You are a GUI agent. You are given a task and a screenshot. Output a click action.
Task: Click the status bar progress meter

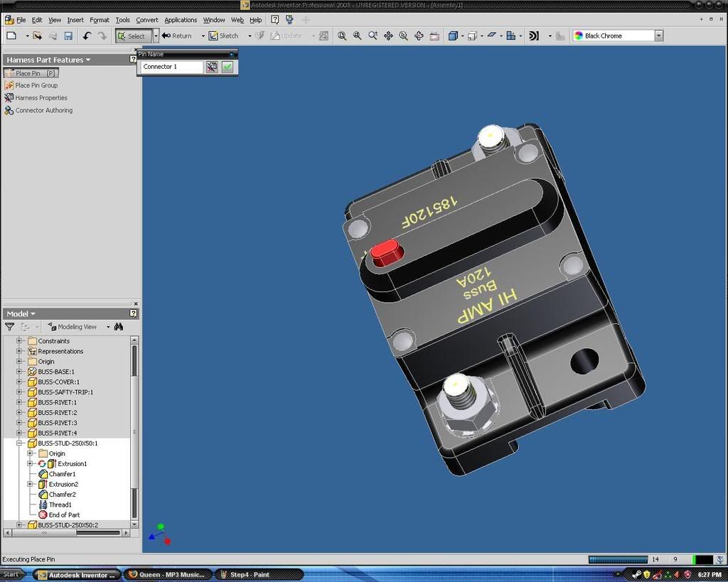point(618,559)
